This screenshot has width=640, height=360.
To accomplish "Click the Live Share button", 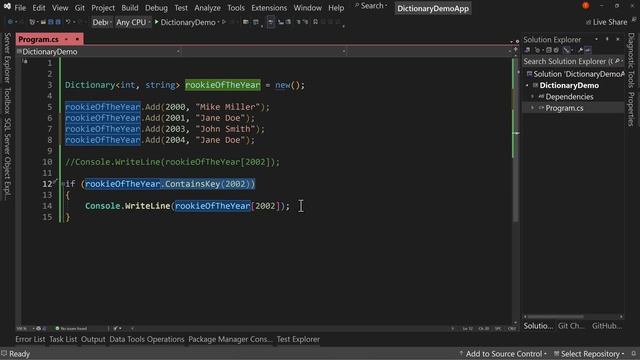I will click(607, 22).
